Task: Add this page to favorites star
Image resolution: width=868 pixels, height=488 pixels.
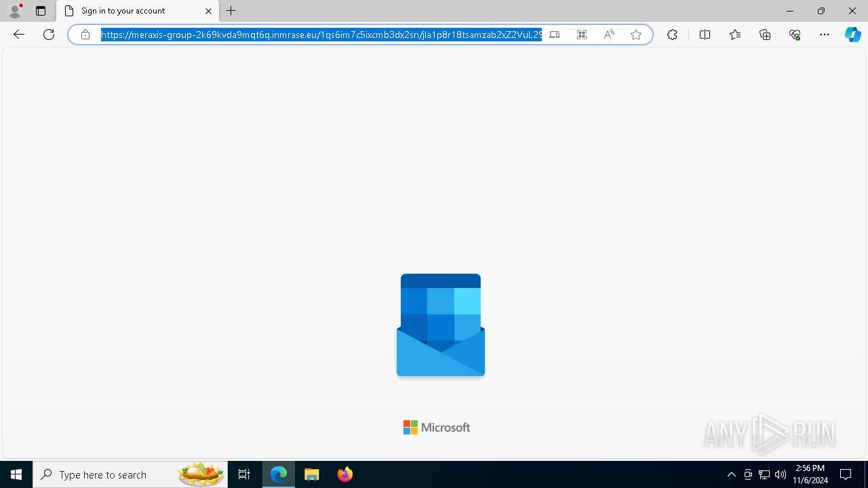Action: [636, 35]
